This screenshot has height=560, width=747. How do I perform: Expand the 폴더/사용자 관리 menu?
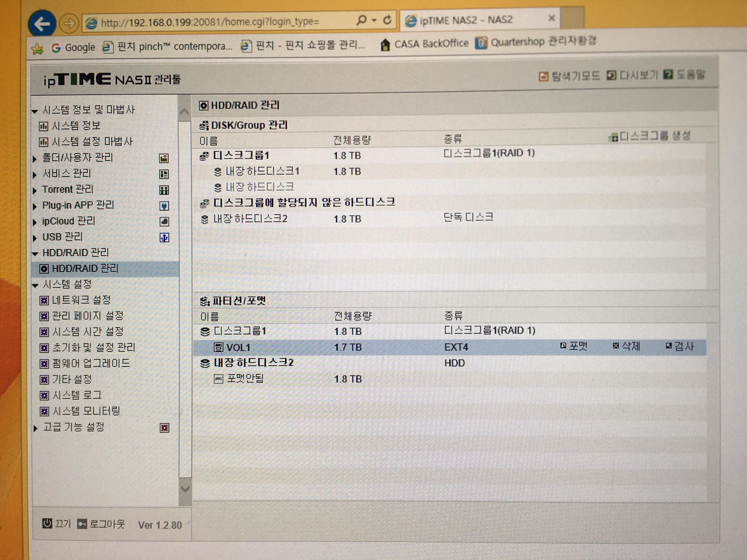pyautogui.click(x=35, y=159)
